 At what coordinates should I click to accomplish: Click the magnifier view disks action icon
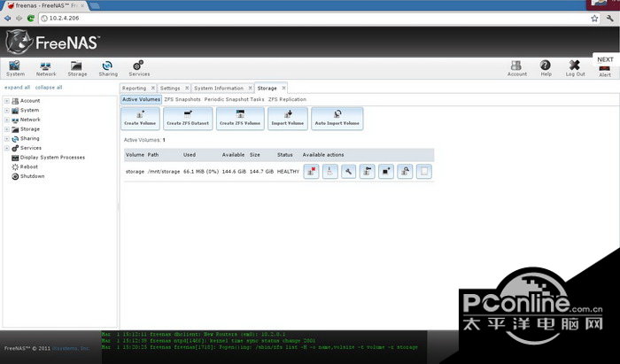tap(405, 172)
